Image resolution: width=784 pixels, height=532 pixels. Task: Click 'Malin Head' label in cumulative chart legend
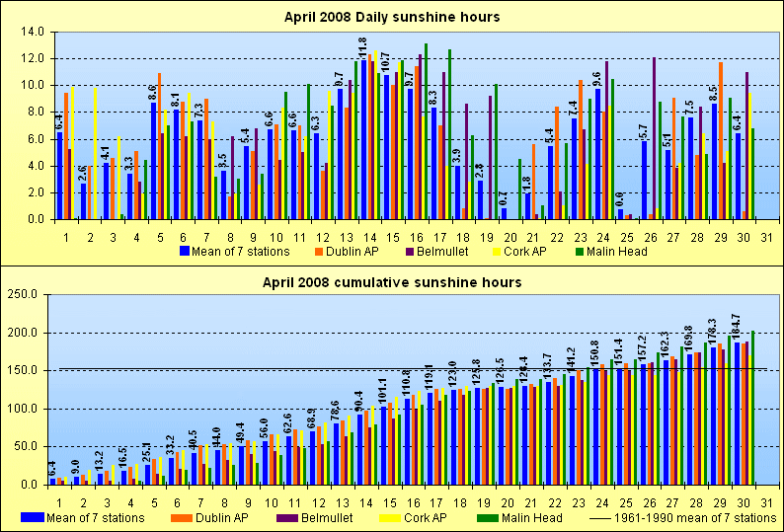click(x=532, y=518)
